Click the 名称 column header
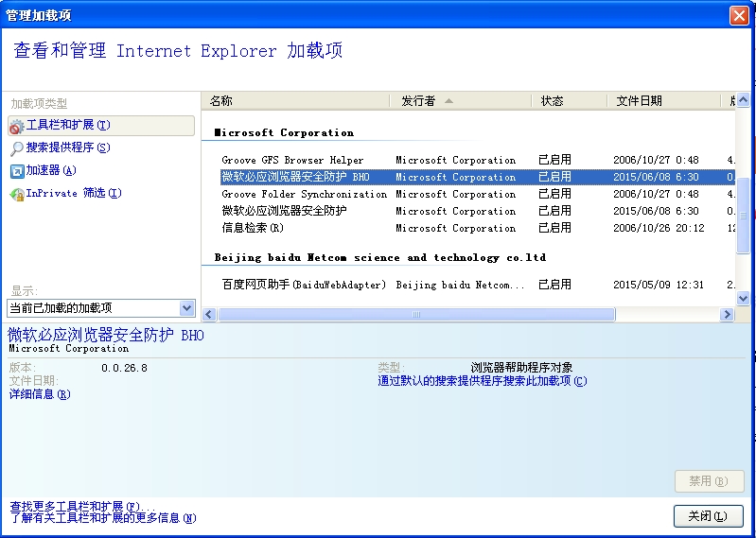This screenshot has width=756, height=538. (295, 101)
